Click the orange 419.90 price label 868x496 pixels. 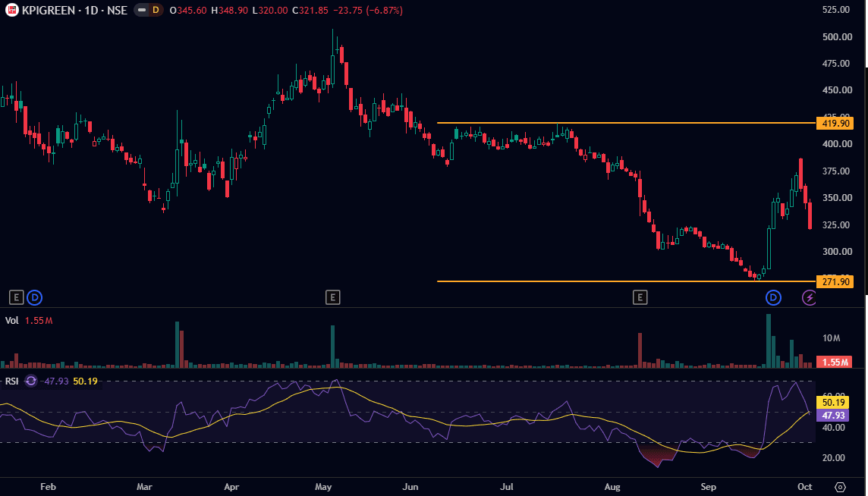835,123
